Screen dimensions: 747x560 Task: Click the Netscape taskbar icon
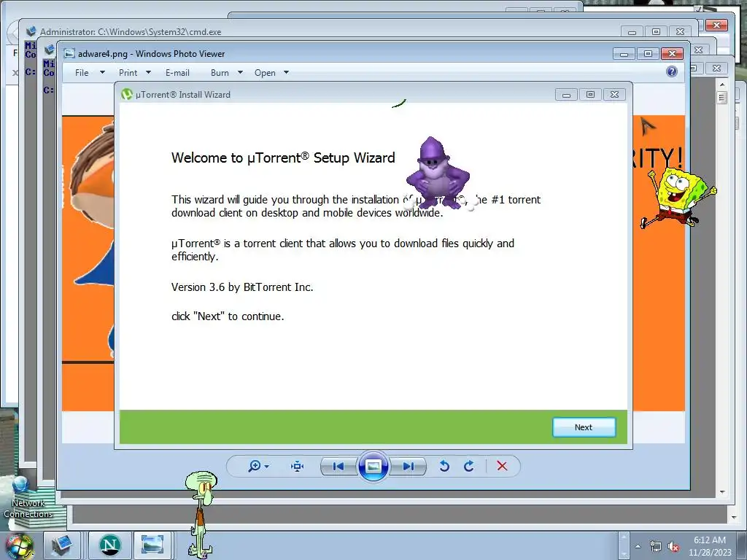tap(110, 545)
